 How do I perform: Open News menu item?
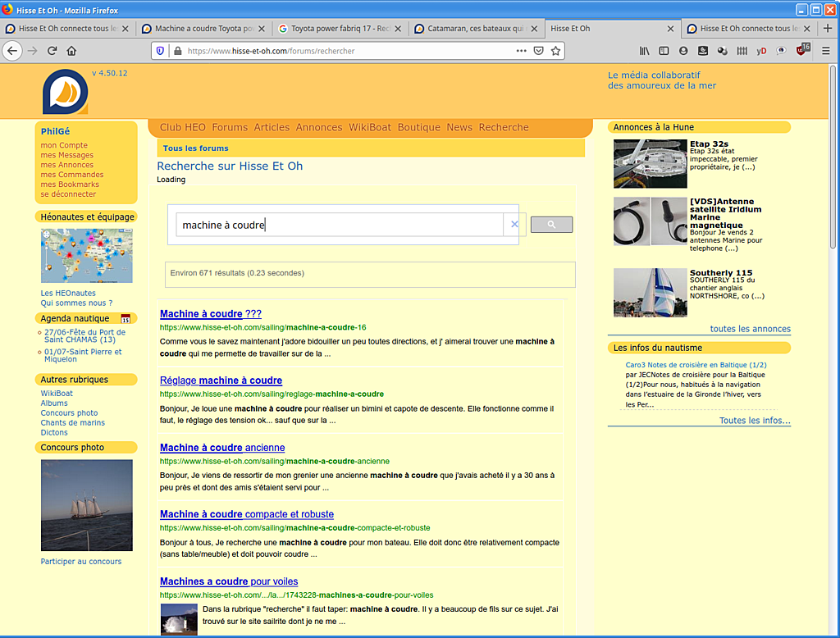(459, 127)
